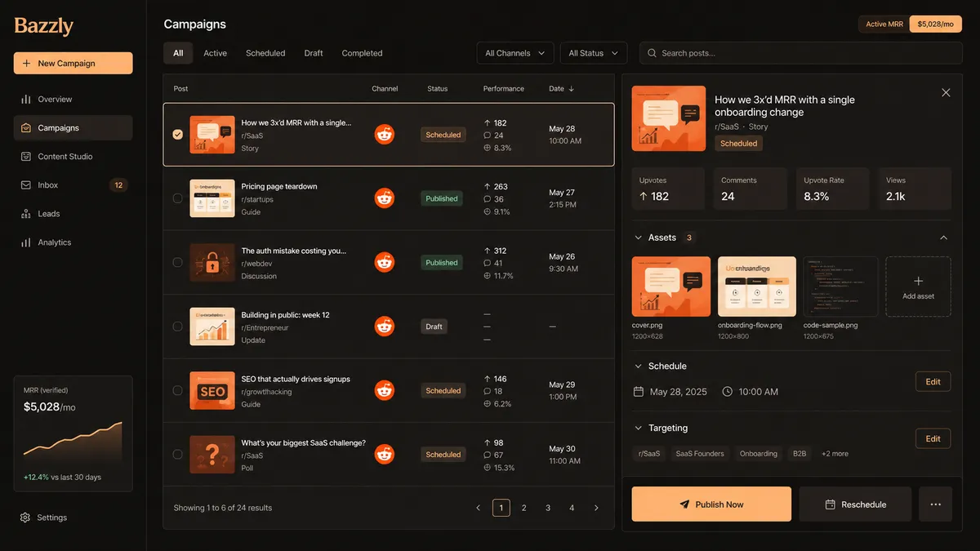Screen dimensions: 980x551
Task: Click the Campaigns sidebar item
Action: (x=73, y=127)
